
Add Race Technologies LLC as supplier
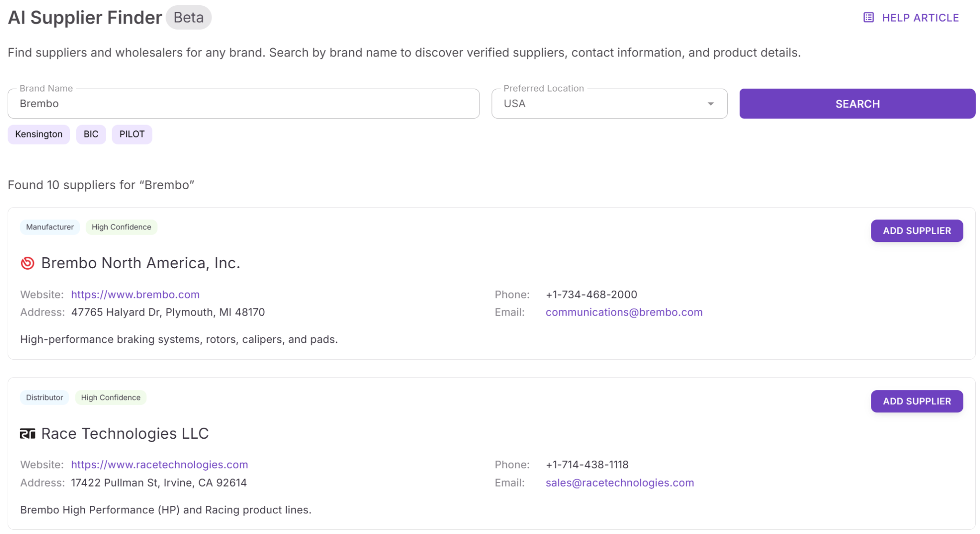tap(917, 401)
